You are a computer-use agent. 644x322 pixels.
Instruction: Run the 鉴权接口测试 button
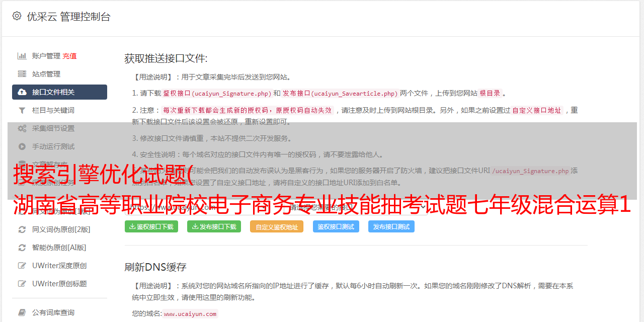336,226
